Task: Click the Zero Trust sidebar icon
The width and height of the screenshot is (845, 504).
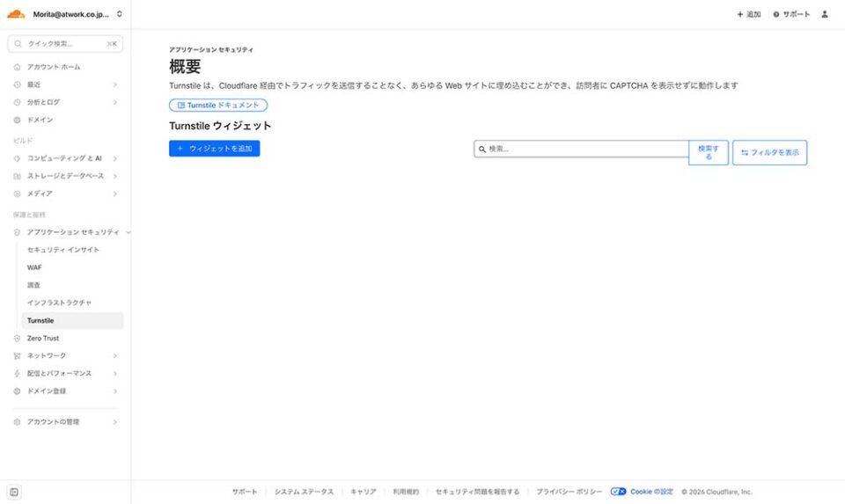Action: pyautogui.click(x=18, y=338)
